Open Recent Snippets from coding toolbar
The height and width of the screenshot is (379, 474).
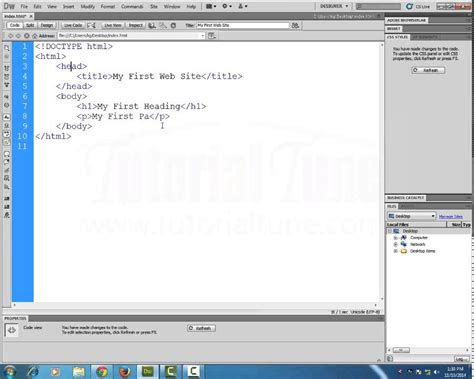7,178
